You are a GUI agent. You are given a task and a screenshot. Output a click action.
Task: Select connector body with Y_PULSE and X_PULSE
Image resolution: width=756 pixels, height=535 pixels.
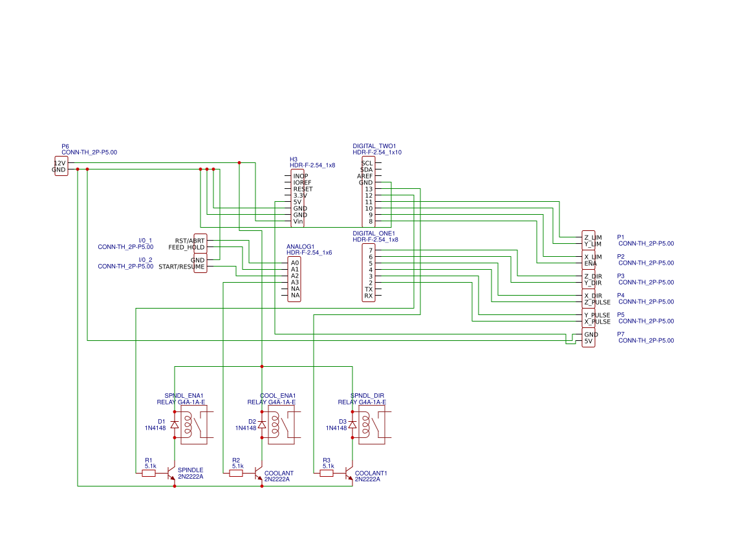point(589,318)
